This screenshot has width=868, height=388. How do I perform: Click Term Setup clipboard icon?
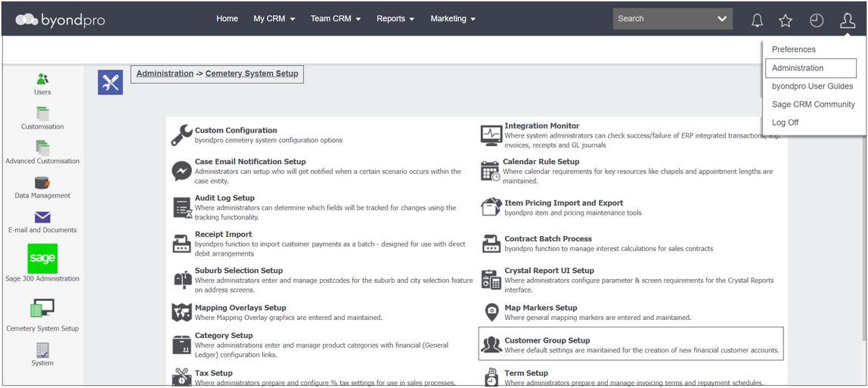491,377
